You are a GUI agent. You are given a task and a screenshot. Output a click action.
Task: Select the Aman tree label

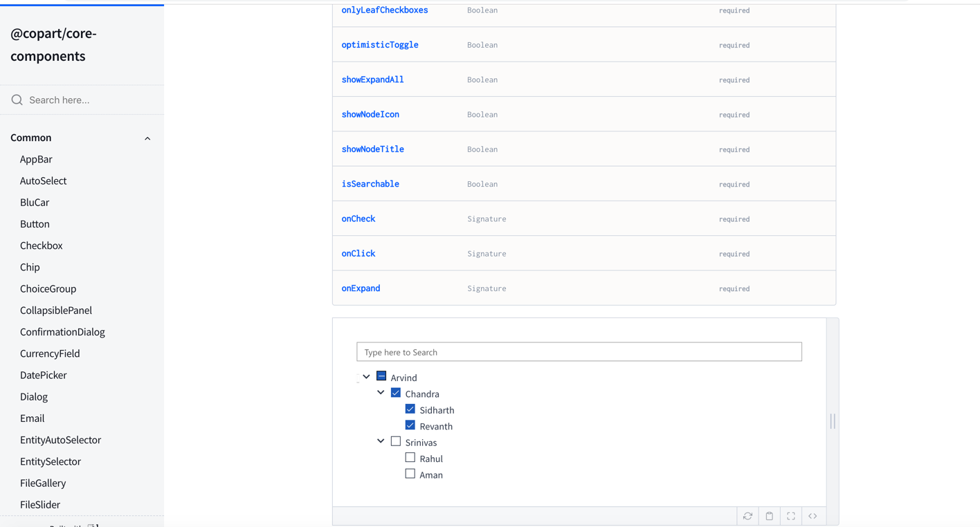[431, 475]
